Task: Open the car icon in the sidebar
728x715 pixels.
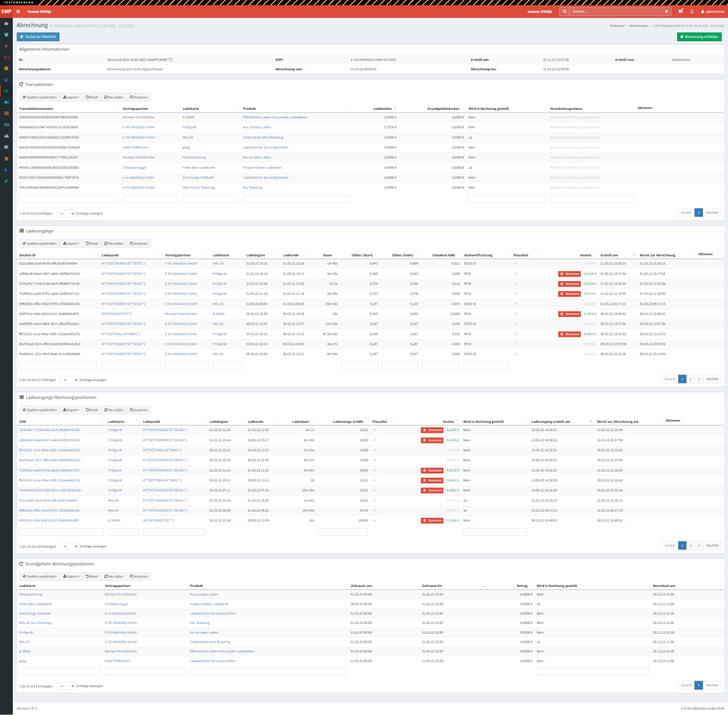Action: (6, 135)
